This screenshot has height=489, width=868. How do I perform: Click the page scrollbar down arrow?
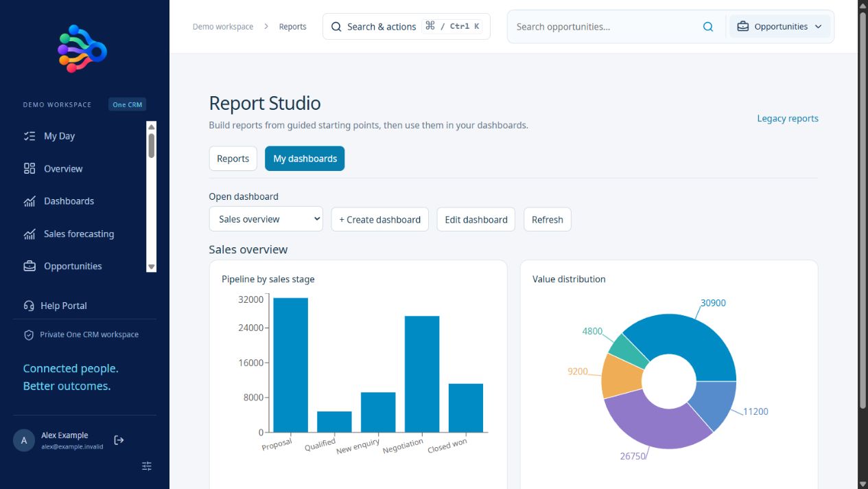(863, 484)
